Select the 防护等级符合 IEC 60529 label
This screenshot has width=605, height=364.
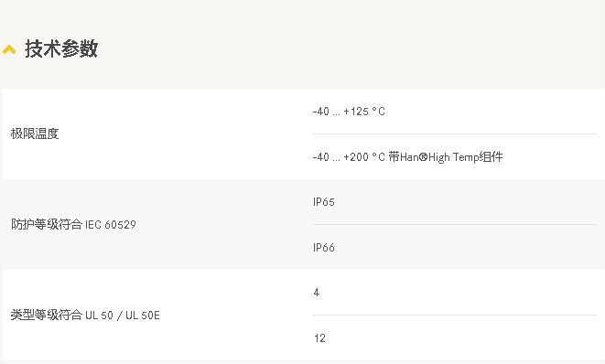point(73,224)
